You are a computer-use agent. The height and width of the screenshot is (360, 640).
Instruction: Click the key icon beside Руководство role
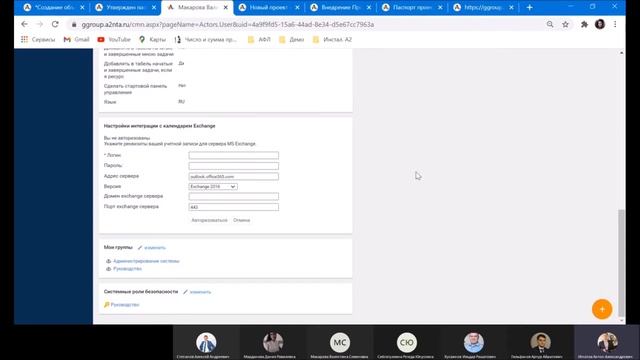[107, 304]
